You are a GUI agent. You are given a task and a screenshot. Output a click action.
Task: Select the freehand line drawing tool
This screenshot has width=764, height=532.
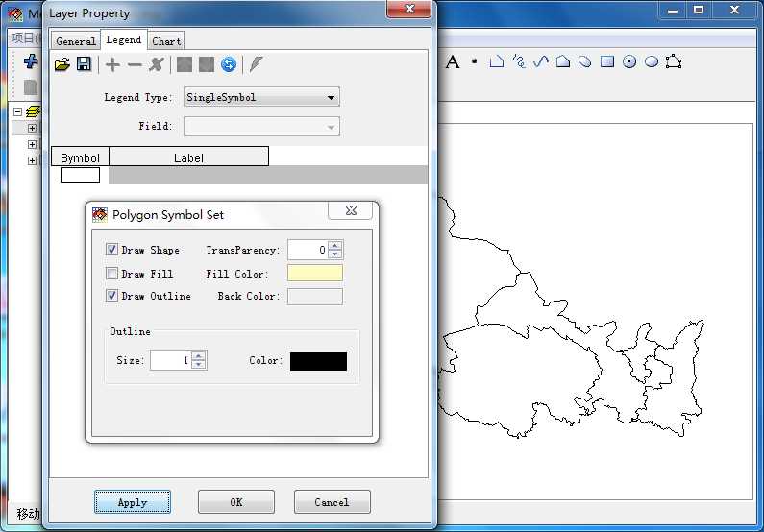[519, 61]
